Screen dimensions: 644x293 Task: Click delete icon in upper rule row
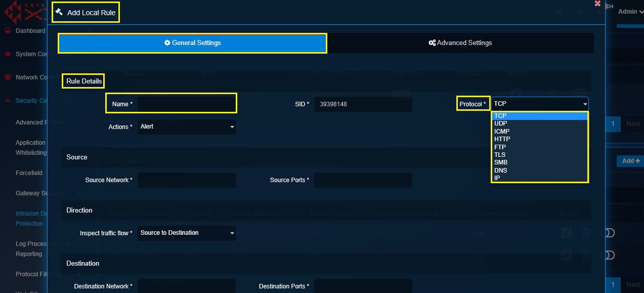(x=586, y=233)
